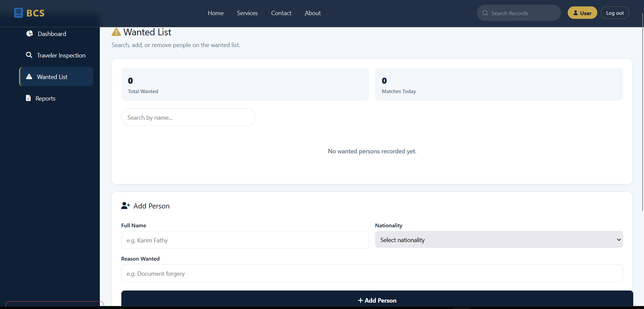Click the Wanted List warning triangle icon in sidebar
This screenshot has height=309, width=644.
29,76
